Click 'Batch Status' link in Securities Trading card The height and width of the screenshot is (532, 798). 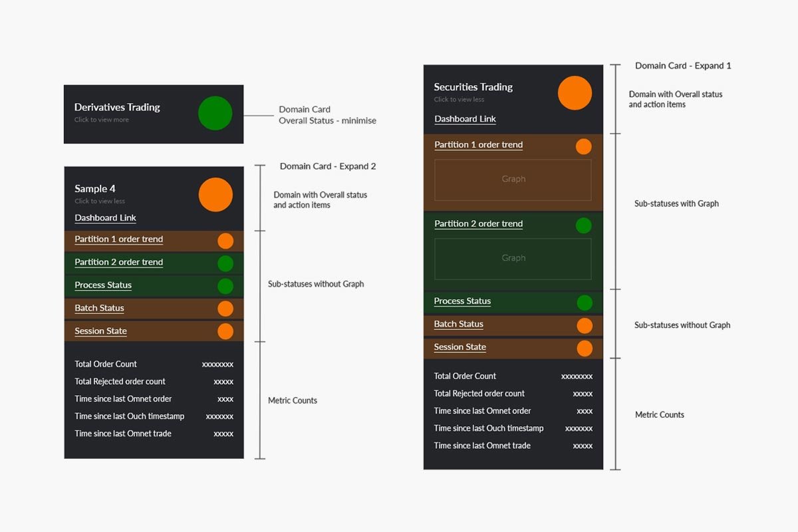point(458,325)
